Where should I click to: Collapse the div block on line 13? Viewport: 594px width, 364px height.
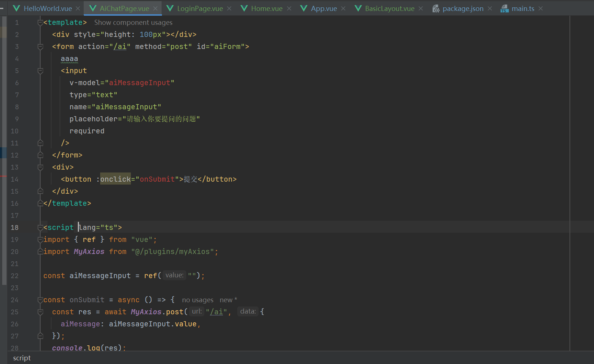point(40,167)
